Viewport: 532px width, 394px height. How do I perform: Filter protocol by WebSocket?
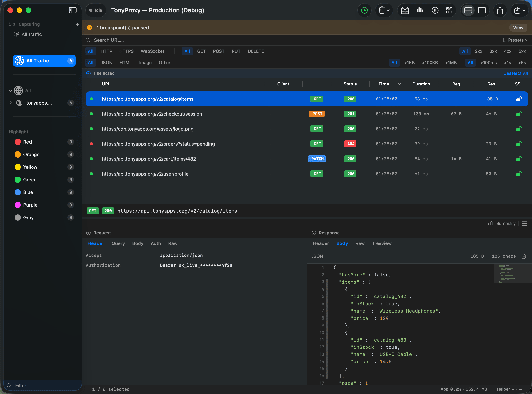coord(153,51)
